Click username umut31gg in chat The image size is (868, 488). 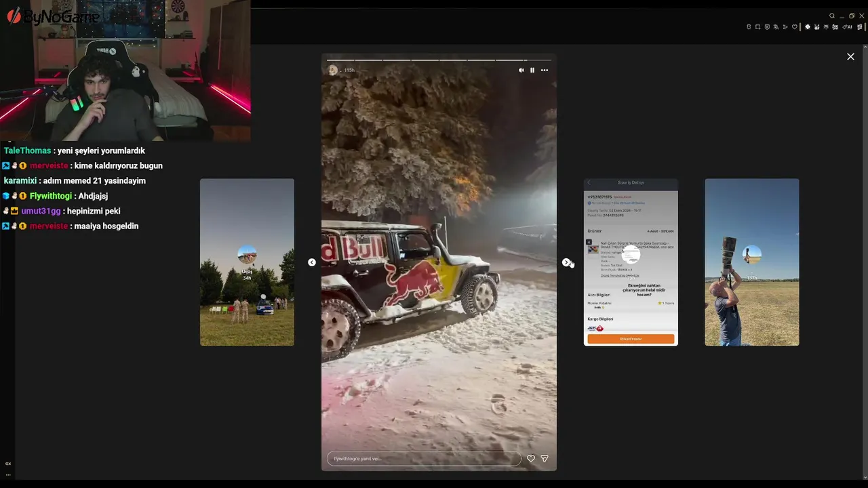click(41, 211)
